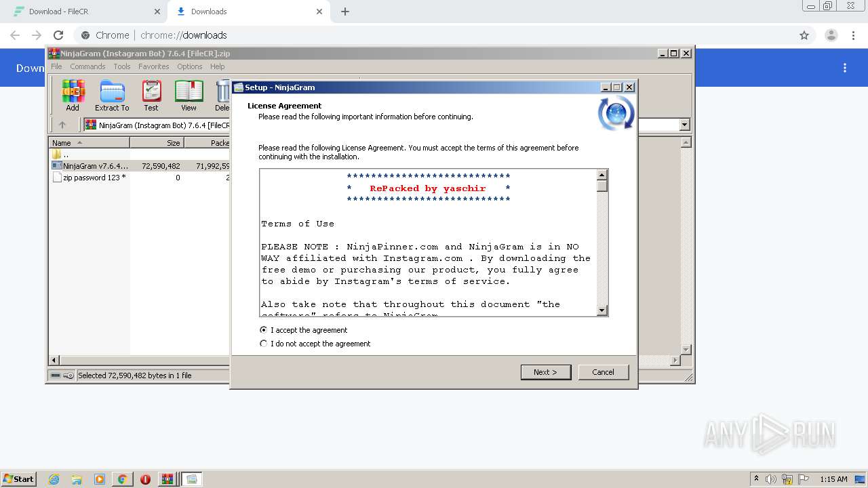Close the Downloads browser tab
The width and height of the screenshot is (868, 488).
click(x=319, y=12)
